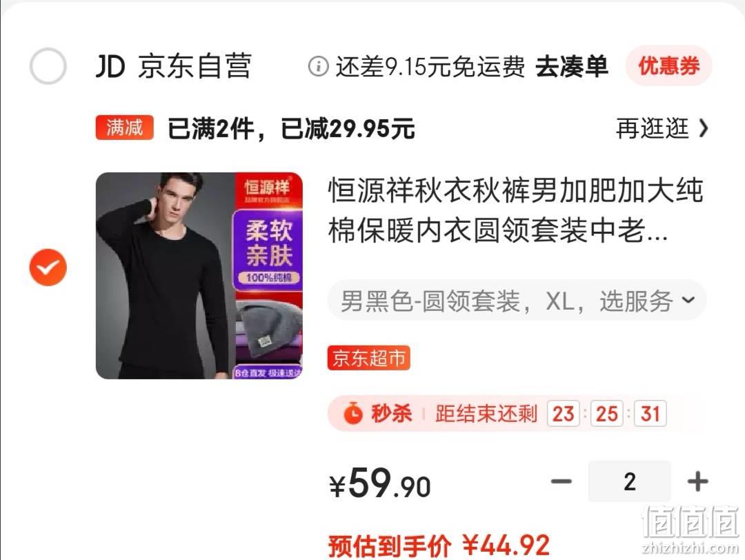This screenshot has height=560, width=745.
Task: Tap the 秒杀 timer clock icon
Action: pyautogui.click(x=353, y=413)
